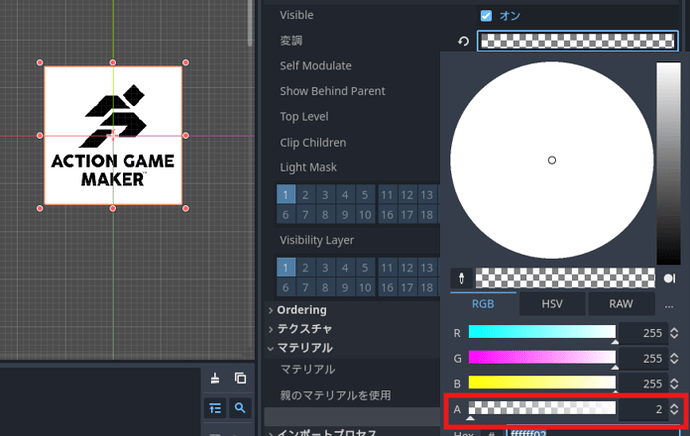Open the three-dot color mode menu
Image resolution: width=690 pixels, height=436 pixels.
click(x=669, y=304)
